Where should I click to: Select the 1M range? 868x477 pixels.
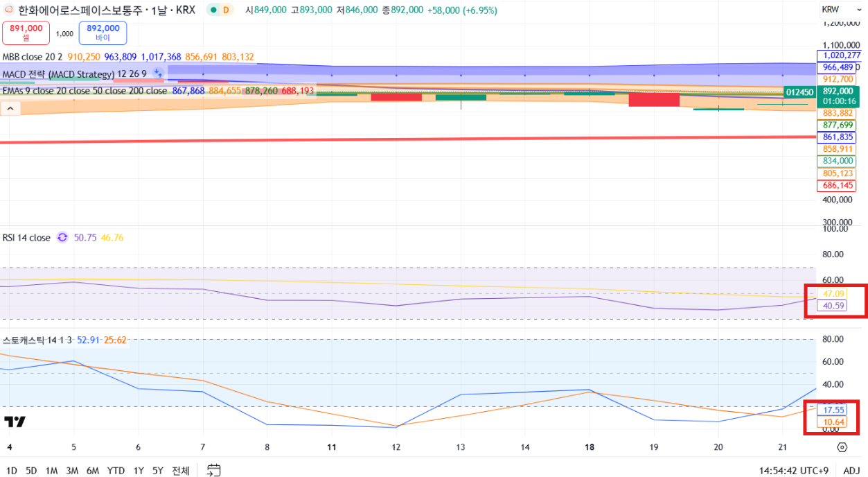pos(51,471)
